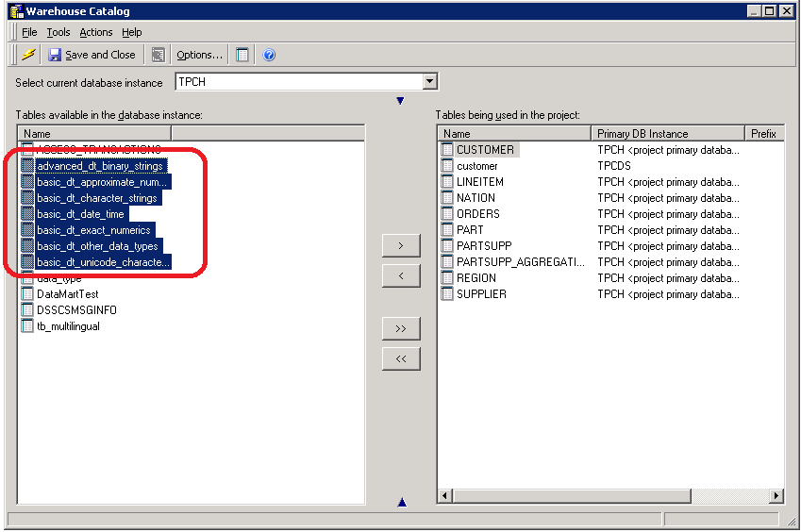801x532 pixels.
Task: Open the Options dialog
Action: 199,55
